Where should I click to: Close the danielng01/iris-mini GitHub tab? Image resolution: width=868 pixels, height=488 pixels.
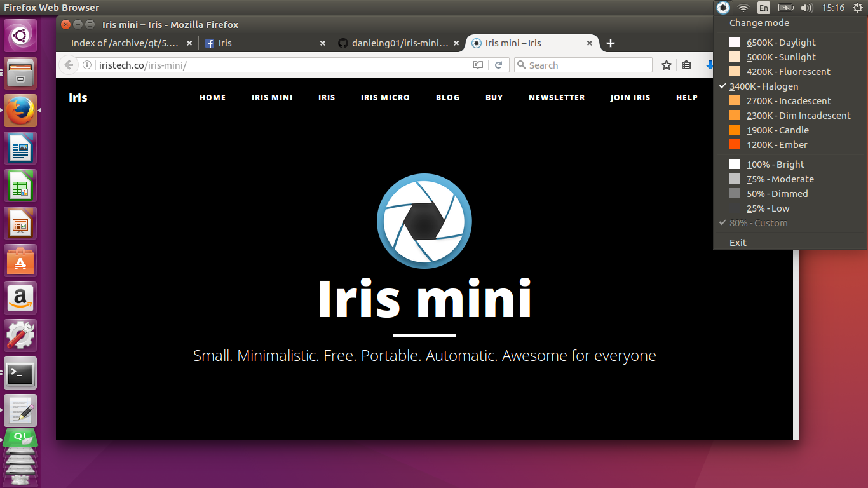(x=456, y=43)
